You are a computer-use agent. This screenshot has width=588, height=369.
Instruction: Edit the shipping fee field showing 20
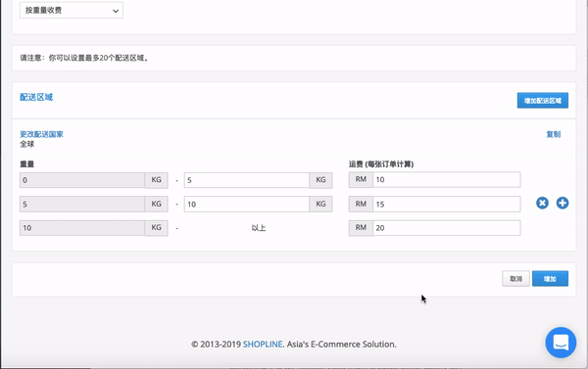point(447,228)
